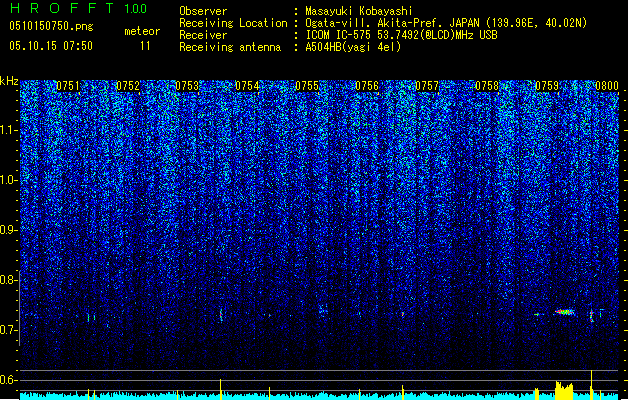Select the antenna value A504HB(yagi 4el)
Viewport: 629px width, 400px height.
pos(353,47)
